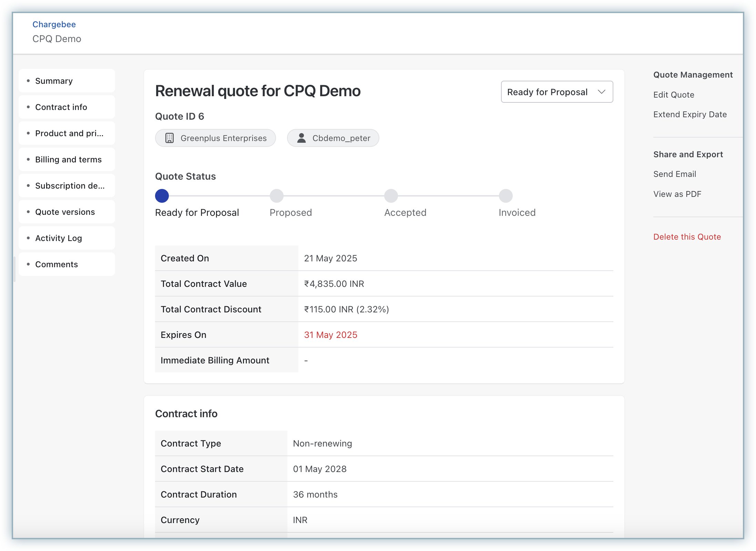Click Extend Expiry Date

(690, 114)
